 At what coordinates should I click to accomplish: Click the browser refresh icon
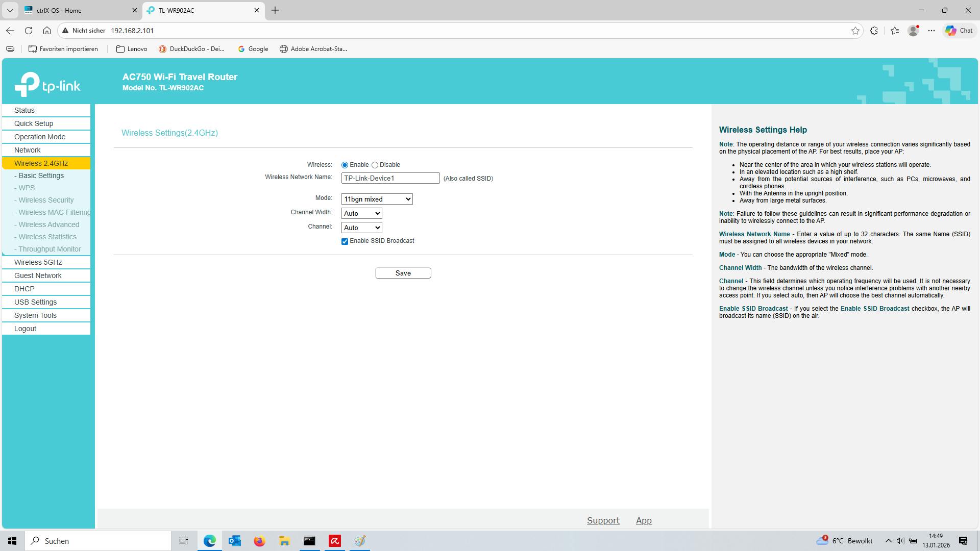[x=29, y=31]
